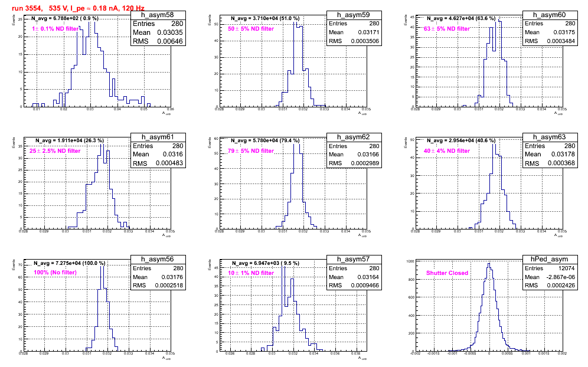Click RMS 0.0002426 in hPed_asym stats
Viewport: 588px width, 367px height.
[x=550, y=285]
